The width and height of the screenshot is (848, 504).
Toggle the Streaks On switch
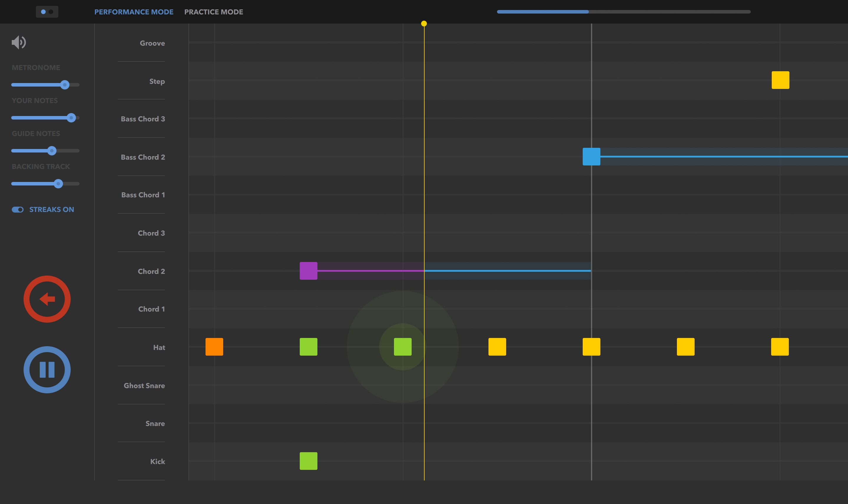point(18,210)
